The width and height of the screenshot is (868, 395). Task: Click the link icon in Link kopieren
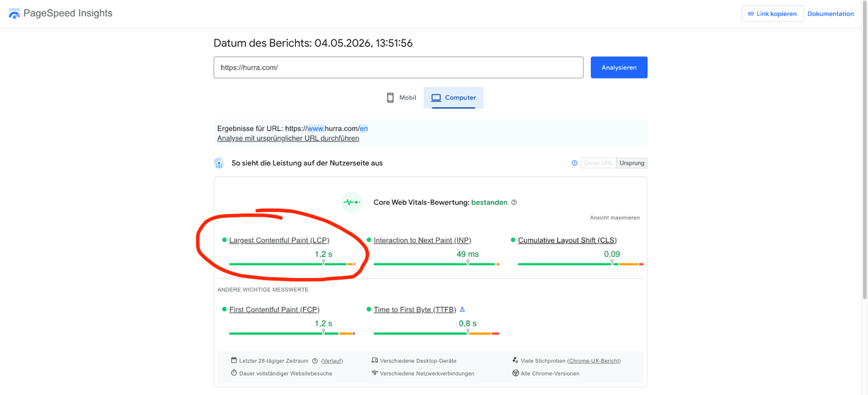pyautogui.click(x=750, y=13)
